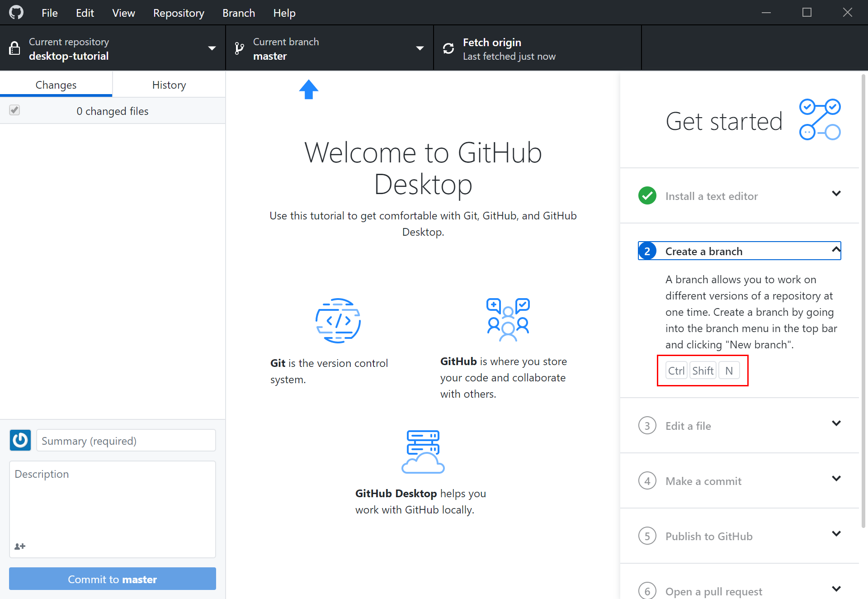Viewport: 868px width, 599px height.
Task: Click the '0 changed files' label
Action: (x=113, y=111)
